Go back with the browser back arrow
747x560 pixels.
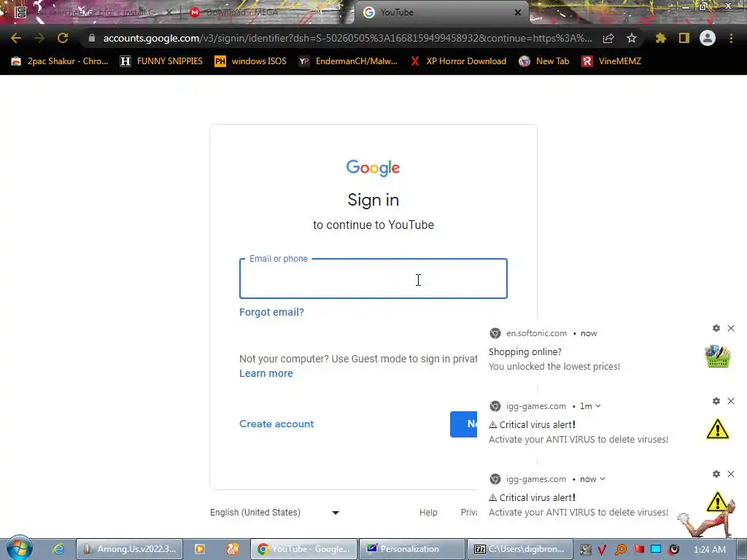tap(16, 38)
